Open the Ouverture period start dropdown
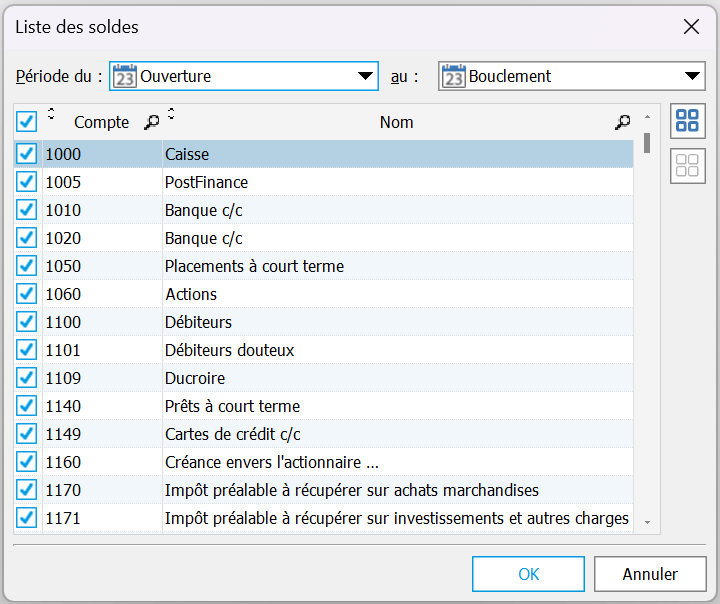720x604 pixels. pyautogui.click(x=365, y=76)
